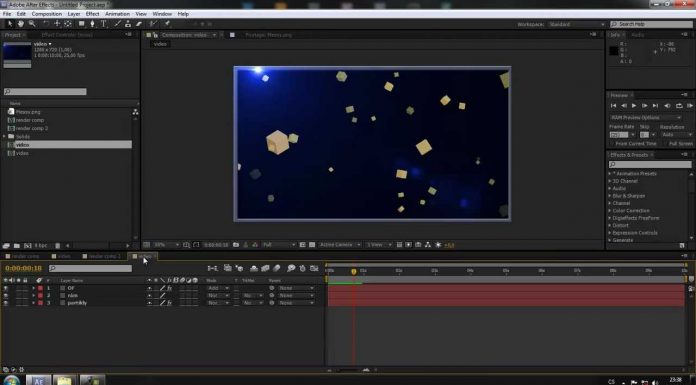The image size is (696, 385).
Task: Open the Graph Editor in timeline
Action: coord(314,268)
